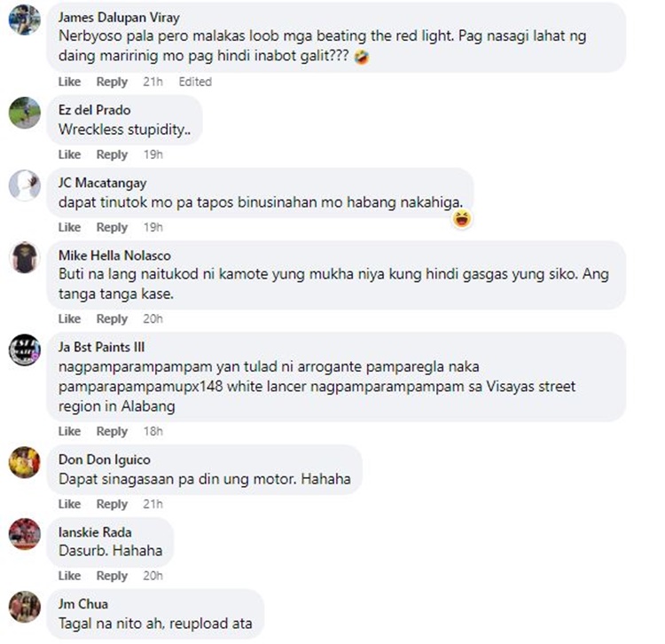Image resolution: width=665 pixels, height=644 pixels.
Task: Reply to Mike Hella Nolasco's comment
Action: [x=112, y=318]
